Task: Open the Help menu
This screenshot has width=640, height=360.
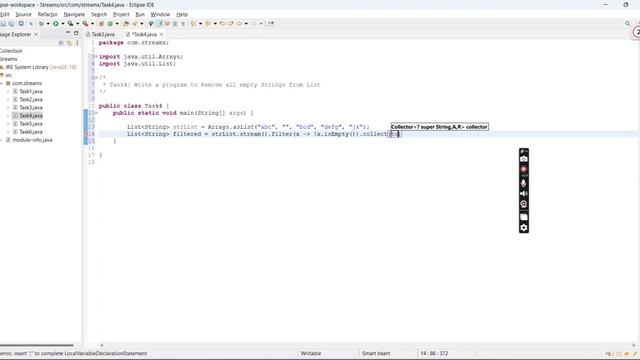Action: tap(182, 14)
